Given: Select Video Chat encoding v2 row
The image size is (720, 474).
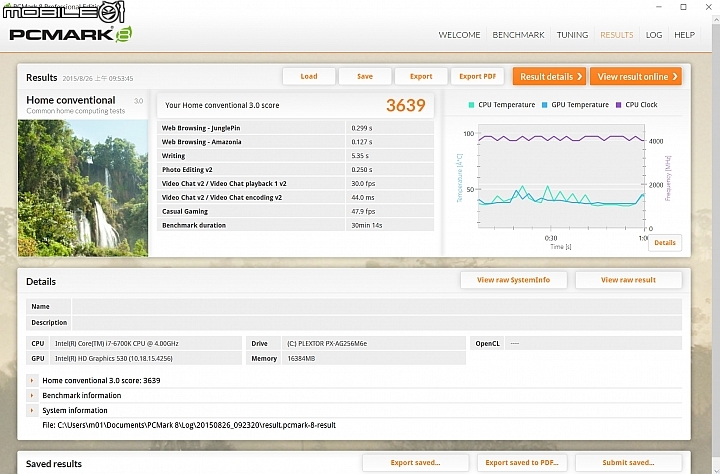Looking at the screenshot, I should pos(295,198).
